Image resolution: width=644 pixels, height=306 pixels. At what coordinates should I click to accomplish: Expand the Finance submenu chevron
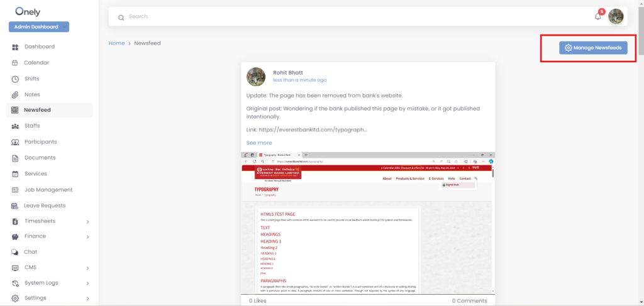coord(87,237)
